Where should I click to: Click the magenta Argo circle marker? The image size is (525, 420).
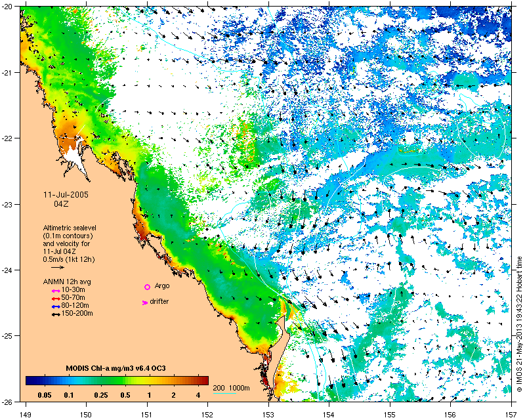pyautogui.click(x=147, y=287)
